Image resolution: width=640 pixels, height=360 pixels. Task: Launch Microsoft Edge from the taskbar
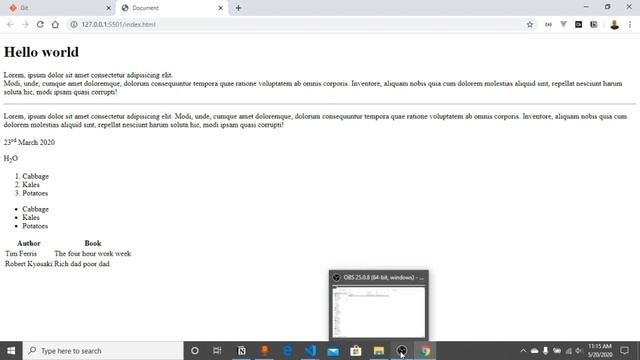287,351
